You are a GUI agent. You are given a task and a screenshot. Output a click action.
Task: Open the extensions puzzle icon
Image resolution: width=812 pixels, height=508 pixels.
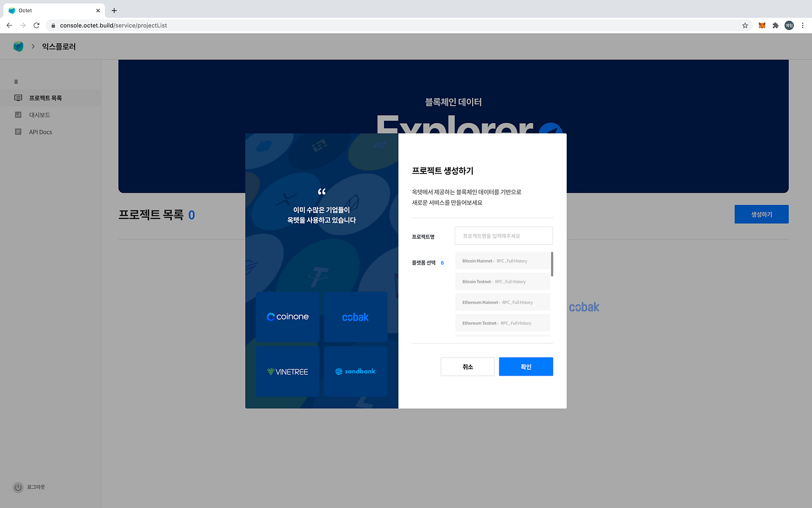[775, 26]
